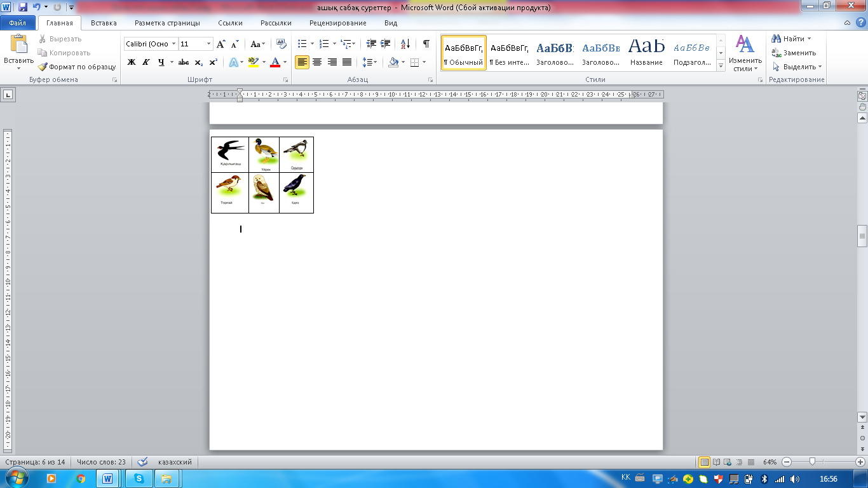
Task: Open the change case (Аа) dropdown
Action: click(257, 44)
